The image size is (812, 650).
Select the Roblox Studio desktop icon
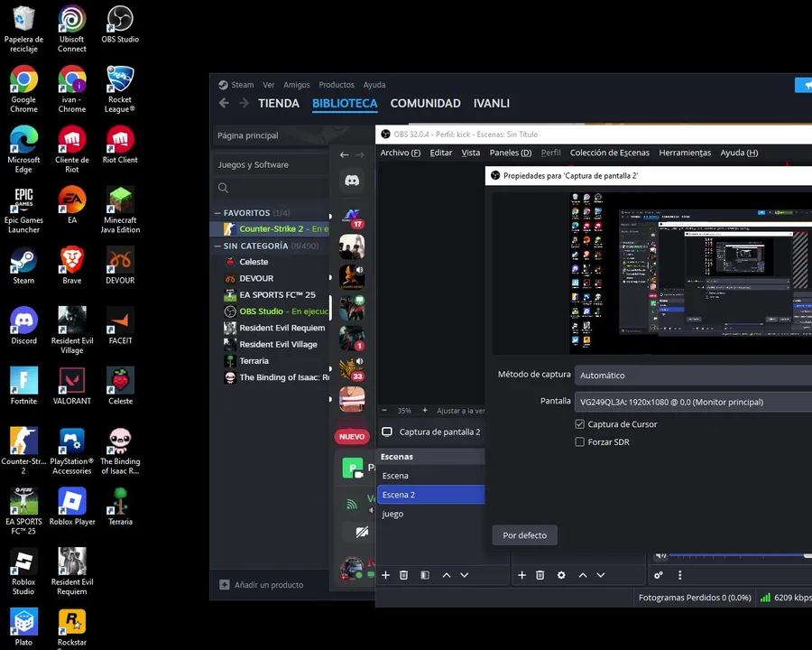click(23, 571)
